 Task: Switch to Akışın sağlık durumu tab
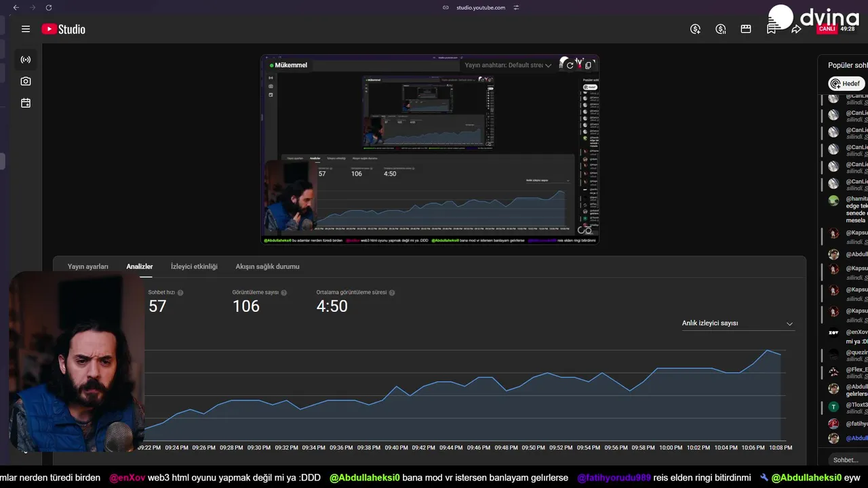267,266
